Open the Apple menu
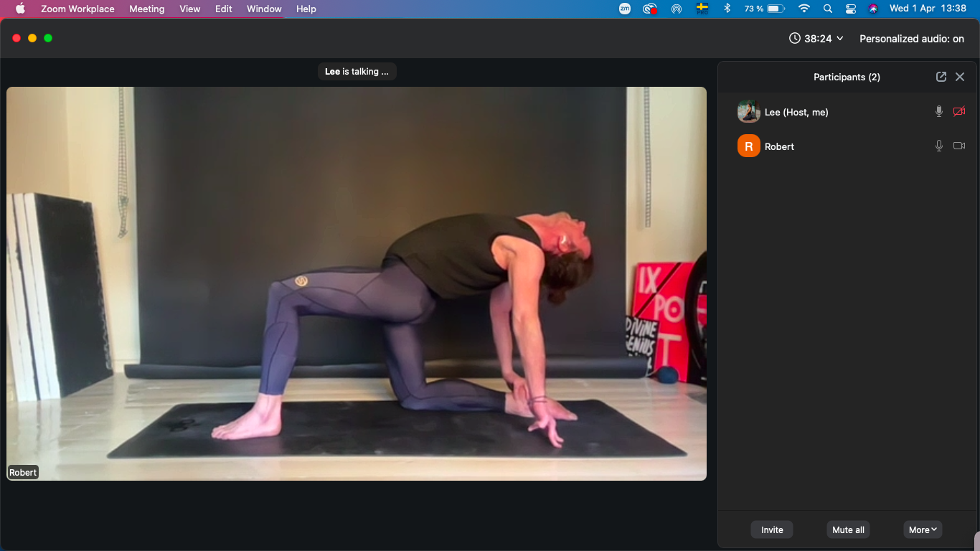 click(20, 9)
